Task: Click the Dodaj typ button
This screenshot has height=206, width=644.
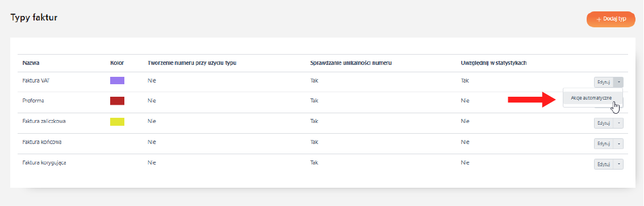Action: (610, 19)
